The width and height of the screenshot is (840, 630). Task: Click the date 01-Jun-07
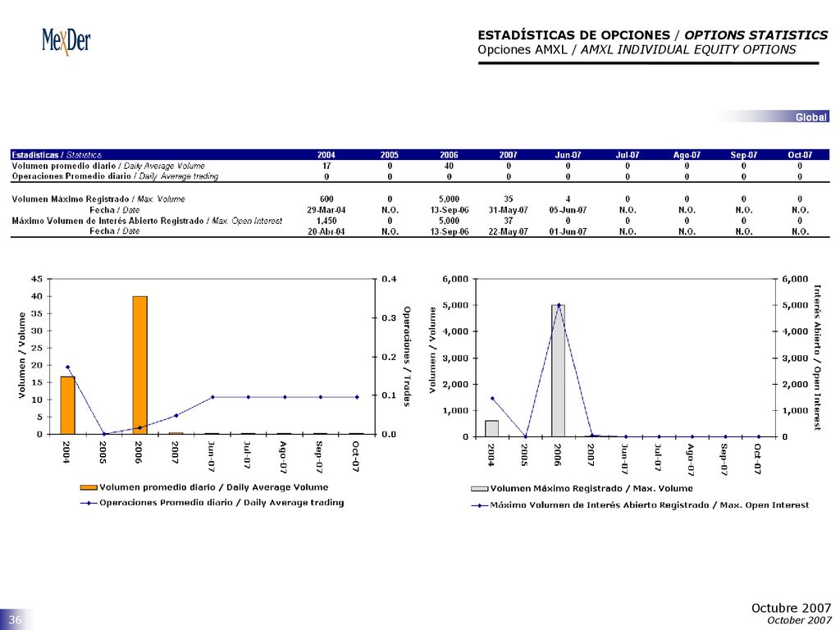[568, 231]
